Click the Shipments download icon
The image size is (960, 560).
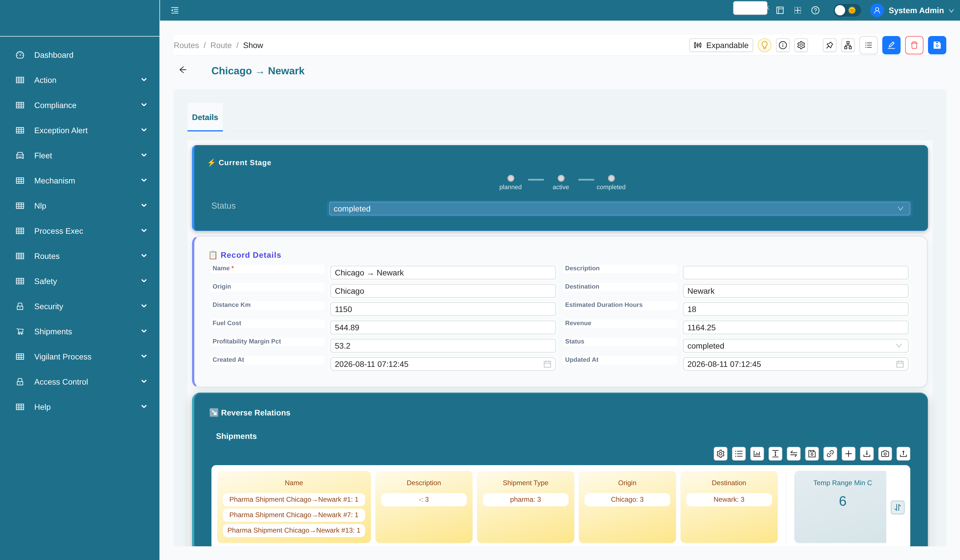point(867,454)
